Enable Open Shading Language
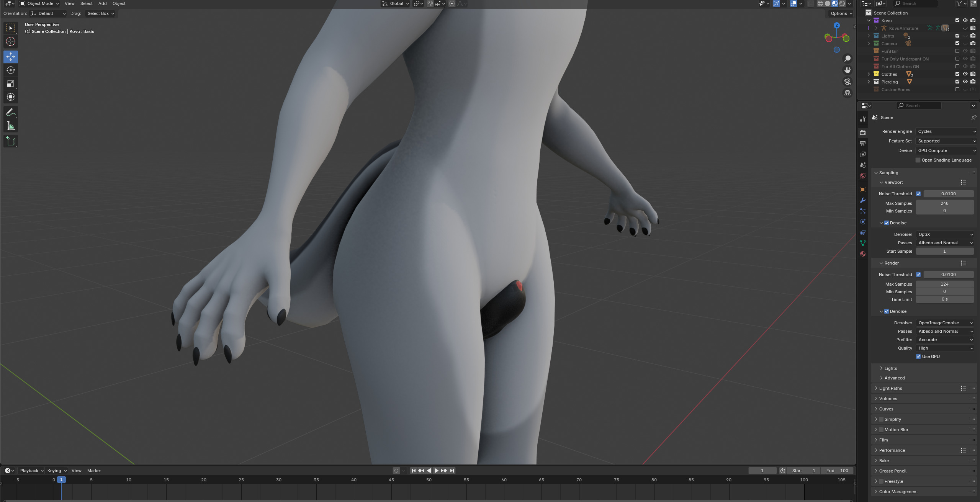The width and height of the screenshot is (980, 502). tap(918, 160)
